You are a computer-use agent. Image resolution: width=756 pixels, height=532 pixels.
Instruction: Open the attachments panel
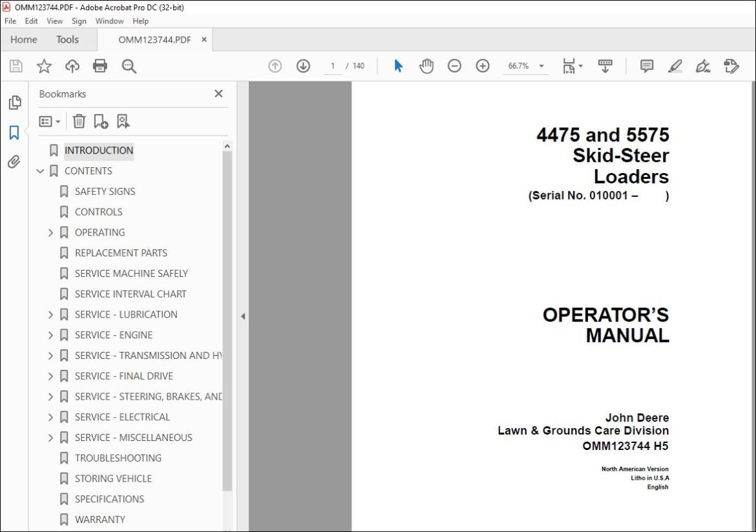(x=14, y=162)
